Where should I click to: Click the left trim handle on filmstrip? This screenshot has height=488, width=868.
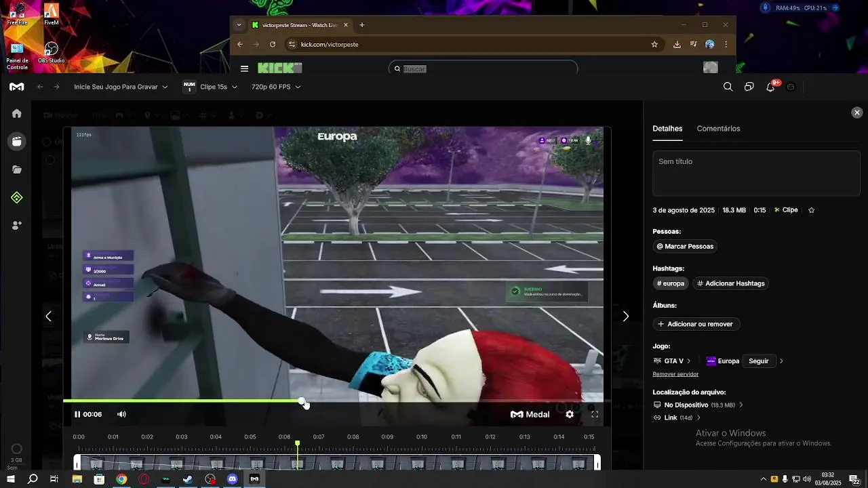(77, 463)
